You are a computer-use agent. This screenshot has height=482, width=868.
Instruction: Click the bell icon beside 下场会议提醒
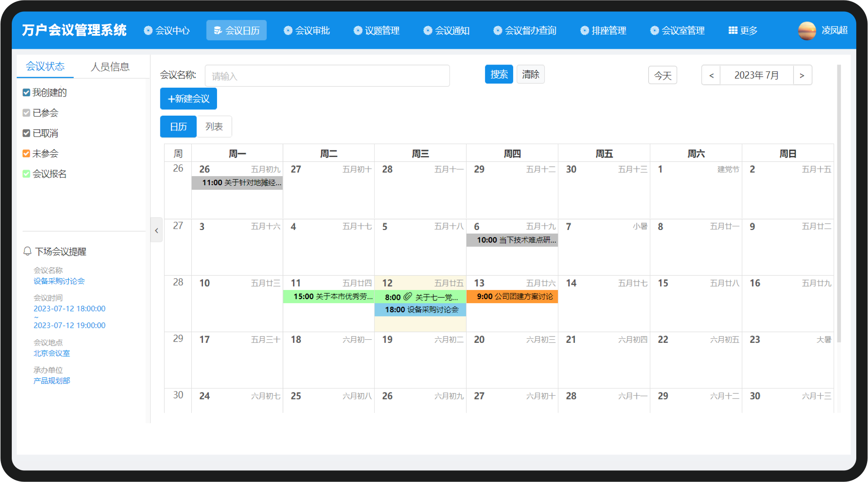point(28,251)
